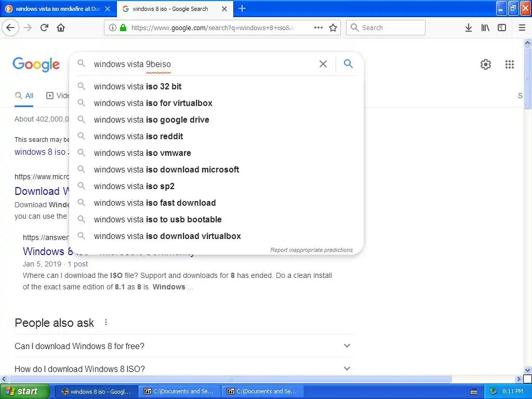Image resolution: width=532 pixels, height=399 pixels.
Task: Click in the Google search query field
Action: 204,64
